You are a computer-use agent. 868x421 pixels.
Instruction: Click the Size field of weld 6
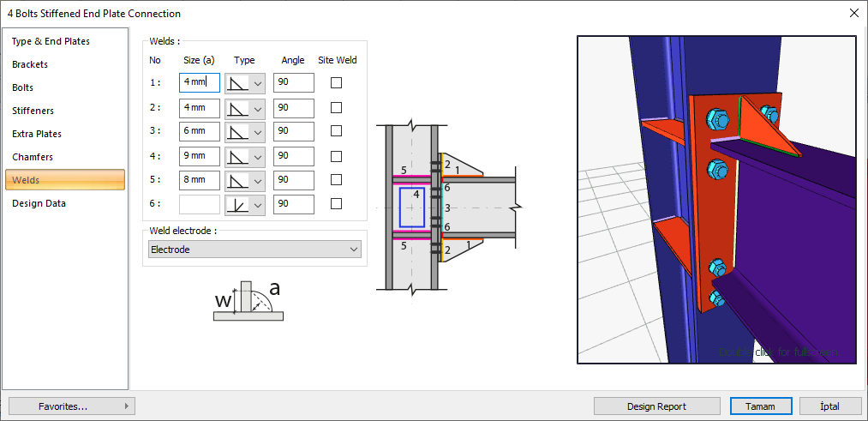click(200, 205)
